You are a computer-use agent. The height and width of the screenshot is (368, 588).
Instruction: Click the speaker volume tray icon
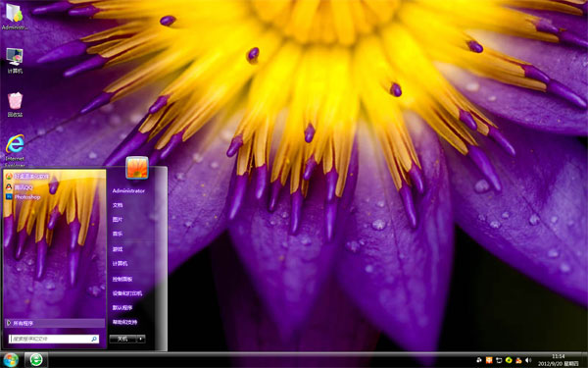528,360
